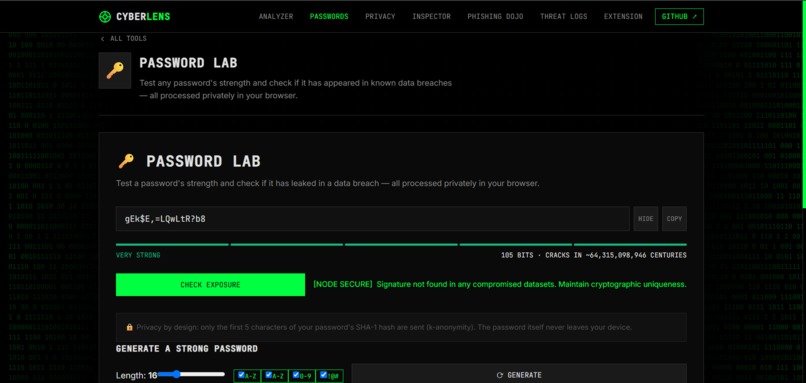Go back using All Tools chevron
This screenshot has width=806, height=383.
click(102, 39)
